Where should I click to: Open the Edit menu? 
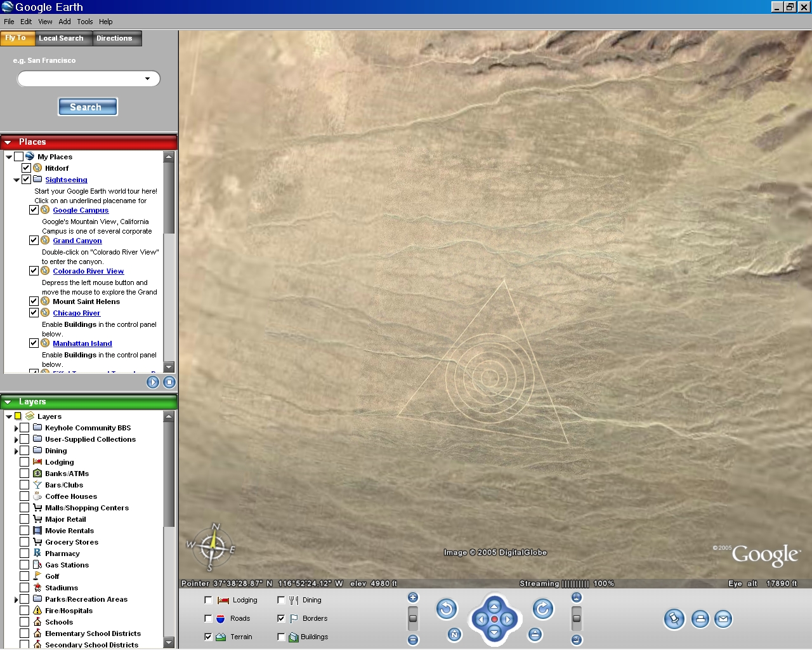pos(26,22)
